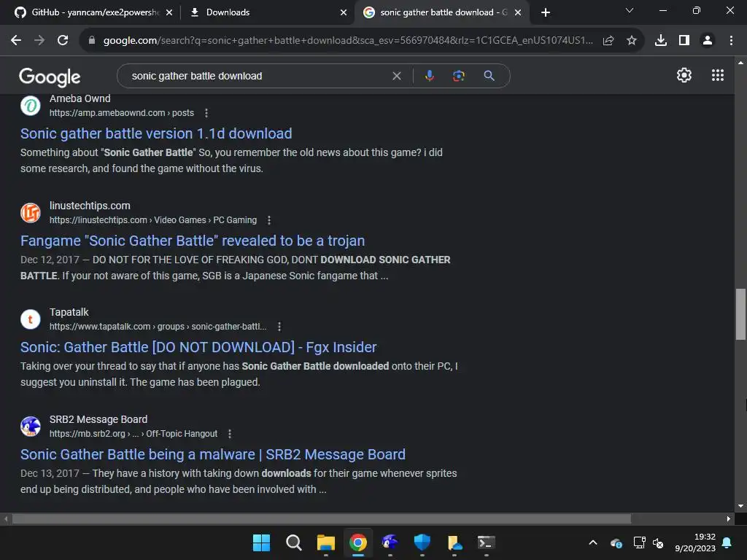Viewport: 747px width, 560px height.
Task: Click the forward navigation arrow
Action: pos(39,41)
